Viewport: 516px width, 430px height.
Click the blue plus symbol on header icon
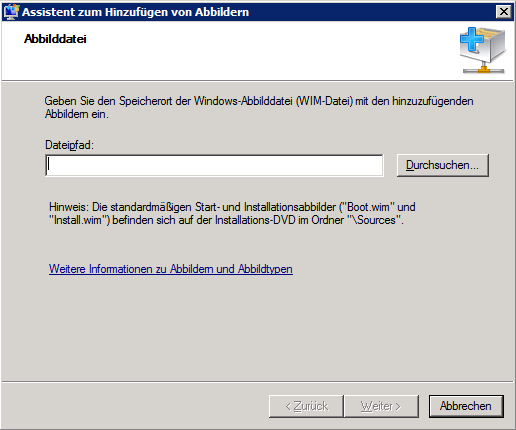(472, 39)
